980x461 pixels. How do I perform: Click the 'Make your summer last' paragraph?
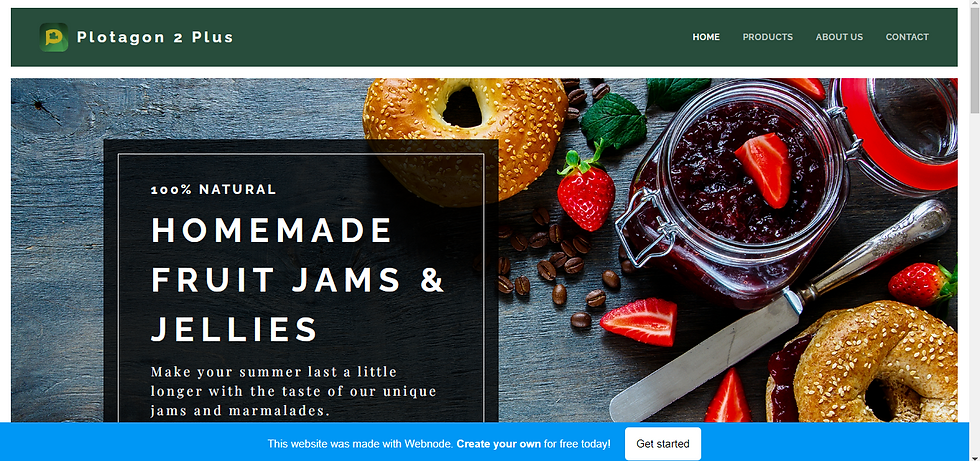point(294,392)
